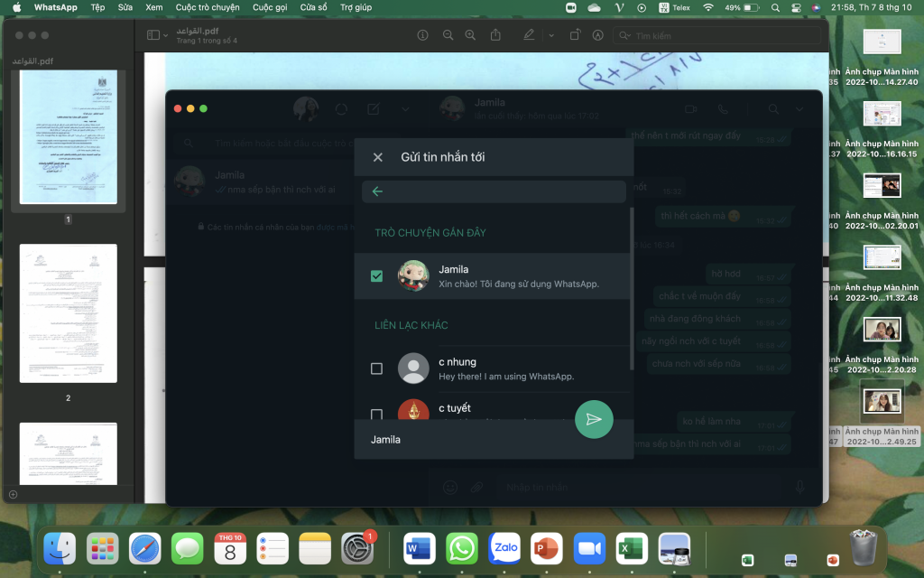Open the info inspector in Preview toolbar
This screenshot has width=924, height=578.
tap(422, 35)
